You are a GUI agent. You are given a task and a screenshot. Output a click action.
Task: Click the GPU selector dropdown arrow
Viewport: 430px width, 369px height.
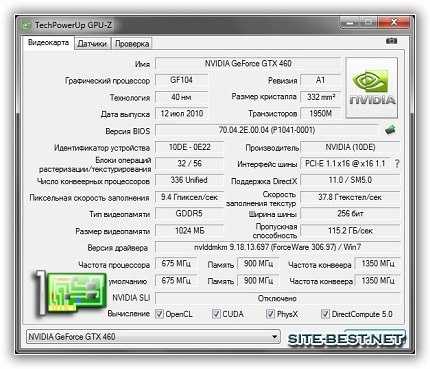coord(274,337)
